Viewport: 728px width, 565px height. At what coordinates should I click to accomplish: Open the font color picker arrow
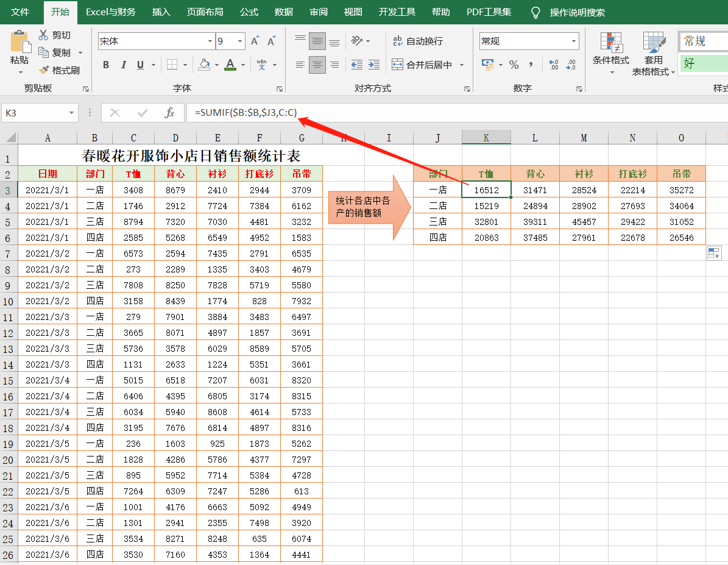[x=243, y=65]
